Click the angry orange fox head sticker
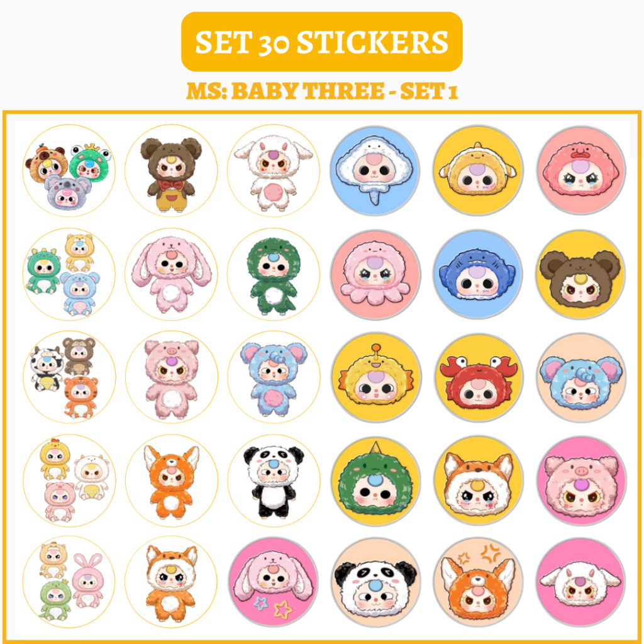This screenshot has height=644, width=644. click(478, 582)
